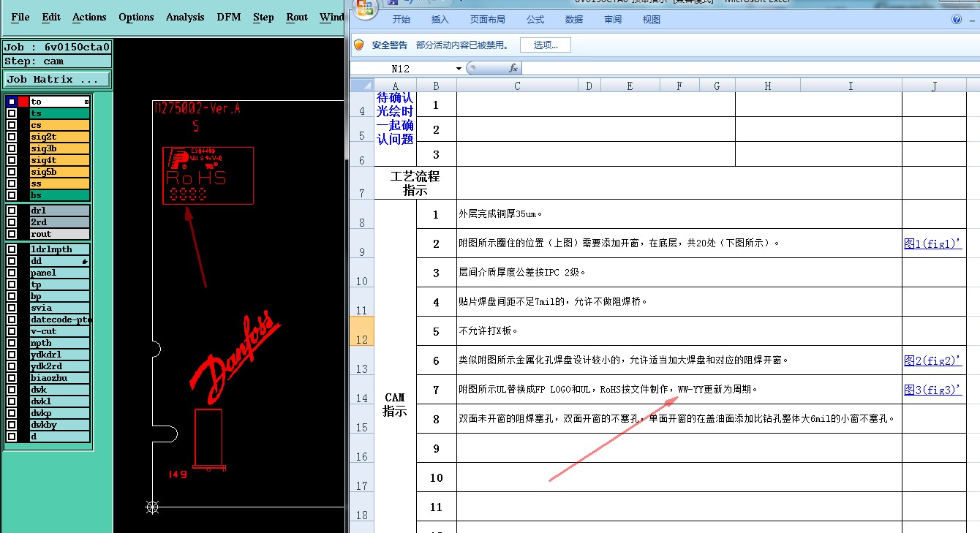
Task: Enable the checkbox for layer sig2t
Action: click(x=12, y=137)
